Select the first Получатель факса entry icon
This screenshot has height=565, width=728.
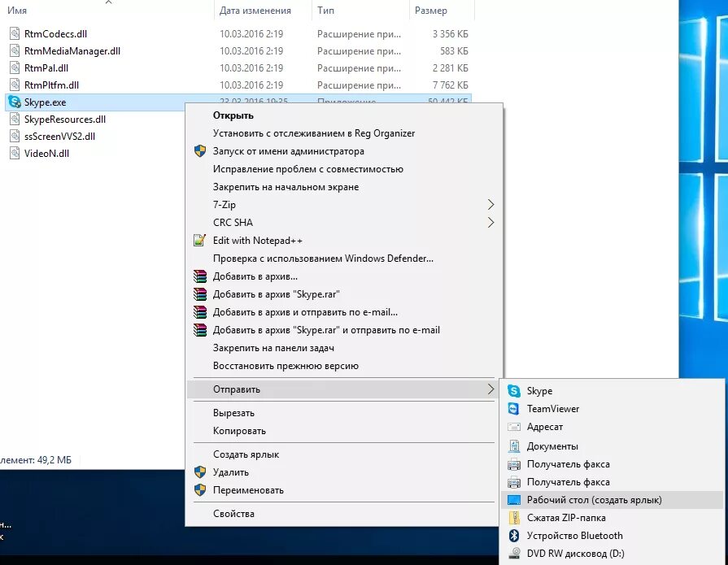point(514,464)
